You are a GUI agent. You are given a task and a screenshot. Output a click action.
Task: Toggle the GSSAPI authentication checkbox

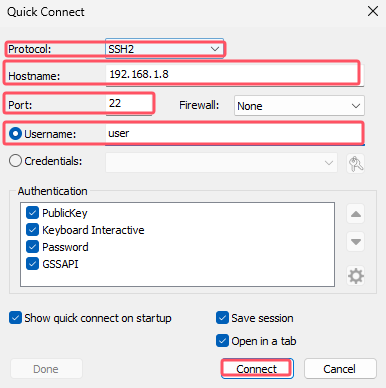[32, 264]
